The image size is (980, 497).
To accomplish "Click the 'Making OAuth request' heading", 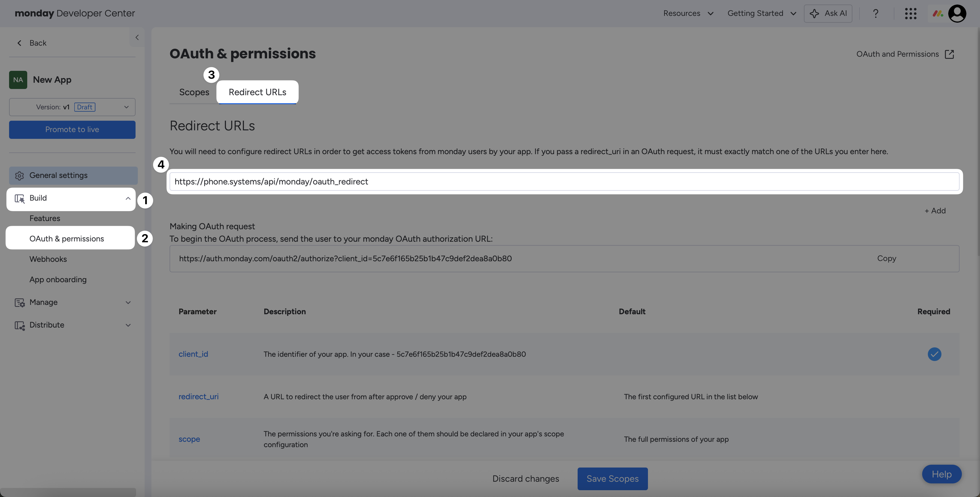I will [x=212, y=227].
